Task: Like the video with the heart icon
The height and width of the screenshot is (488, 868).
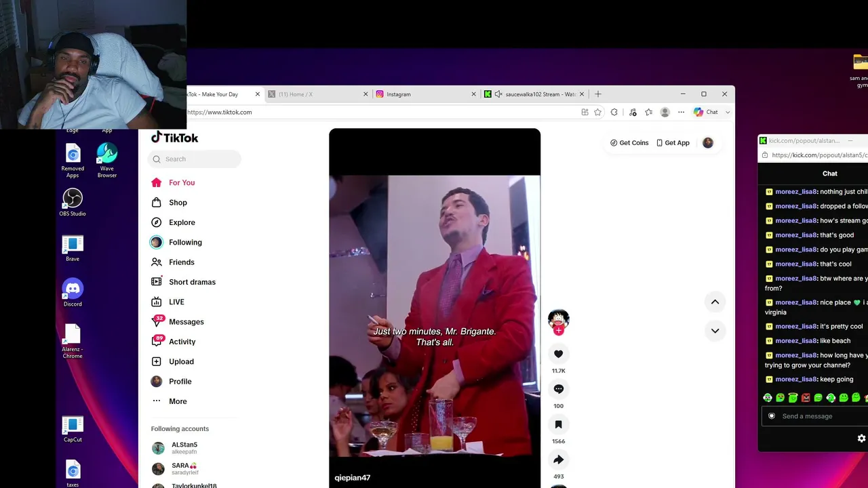Action: pos(559,354)
